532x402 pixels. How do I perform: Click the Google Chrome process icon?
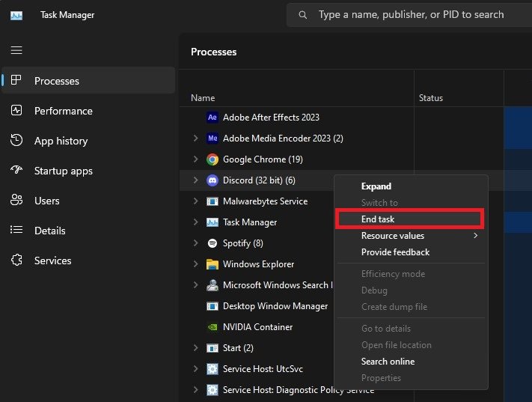[x=213, y=159]
